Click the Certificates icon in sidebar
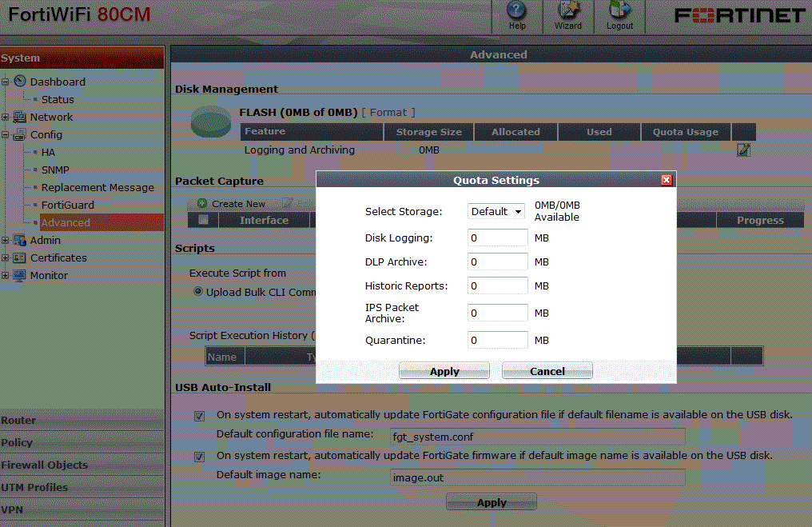 [x=20, y=258]
